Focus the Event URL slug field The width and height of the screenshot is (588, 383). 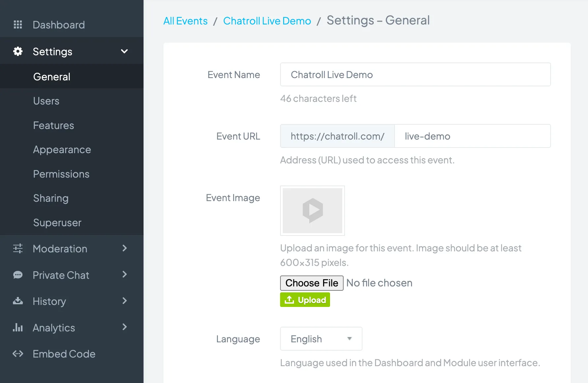pyautogui.click(x=473, y=136)
